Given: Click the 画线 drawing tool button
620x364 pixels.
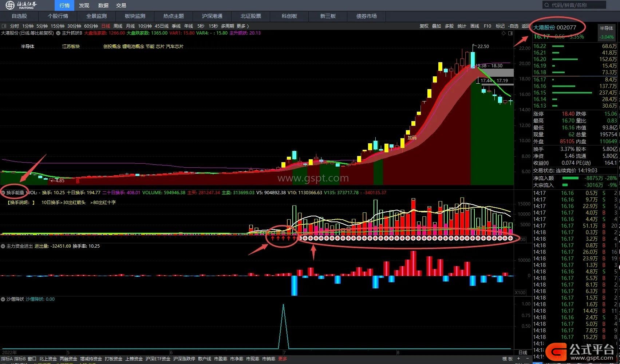Looking at the screenshot, I should click(x=475, y=26).
